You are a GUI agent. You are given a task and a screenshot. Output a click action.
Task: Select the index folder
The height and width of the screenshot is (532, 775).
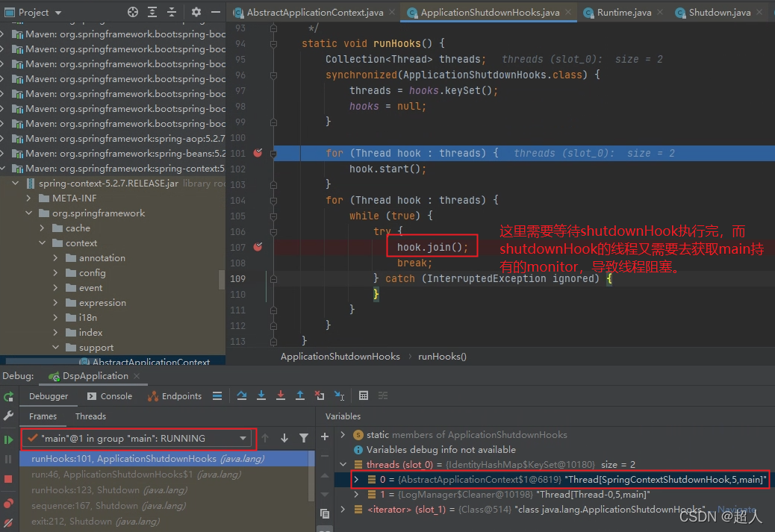pyautogui.click(x=90, y=333)
